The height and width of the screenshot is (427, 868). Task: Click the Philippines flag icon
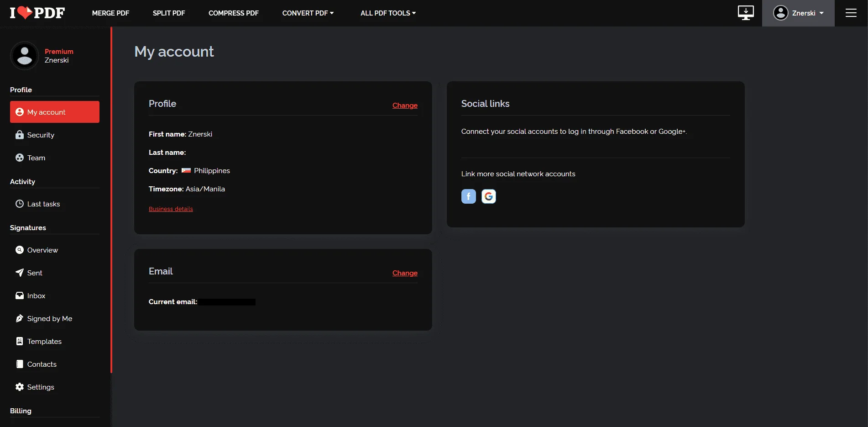[186, 171]
